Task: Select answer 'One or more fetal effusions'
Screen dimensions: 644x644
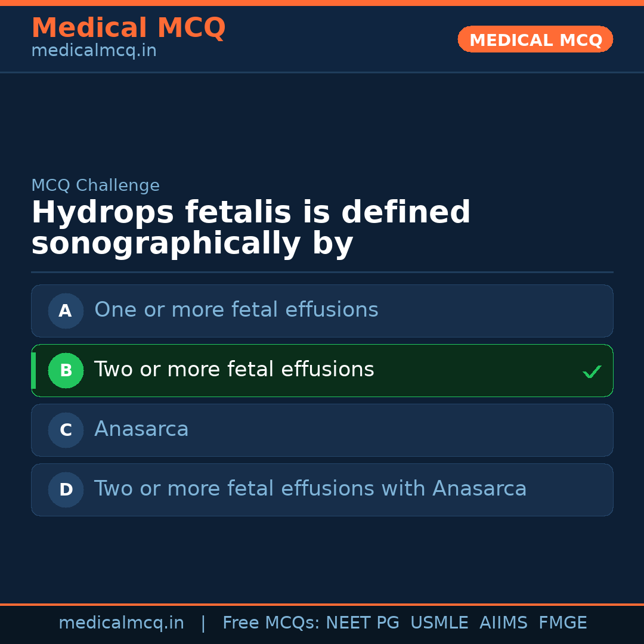Action: (236, 310)
